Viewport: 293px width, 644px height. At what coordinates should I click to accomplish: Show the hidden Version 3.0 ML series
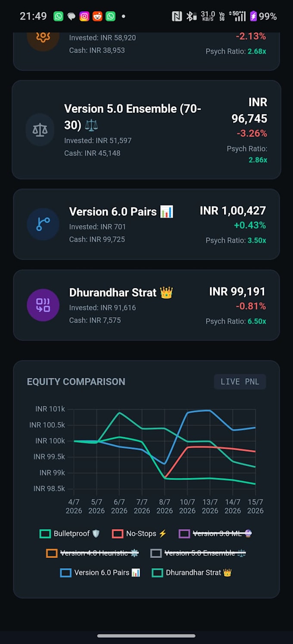[215, 534]
